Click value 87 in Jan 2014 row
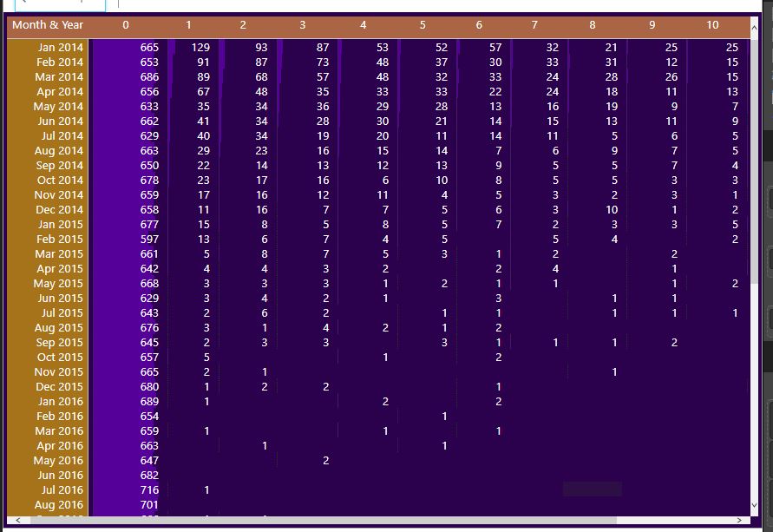The image size is (773, 532). pyautogui.click(x=323, y=48)
